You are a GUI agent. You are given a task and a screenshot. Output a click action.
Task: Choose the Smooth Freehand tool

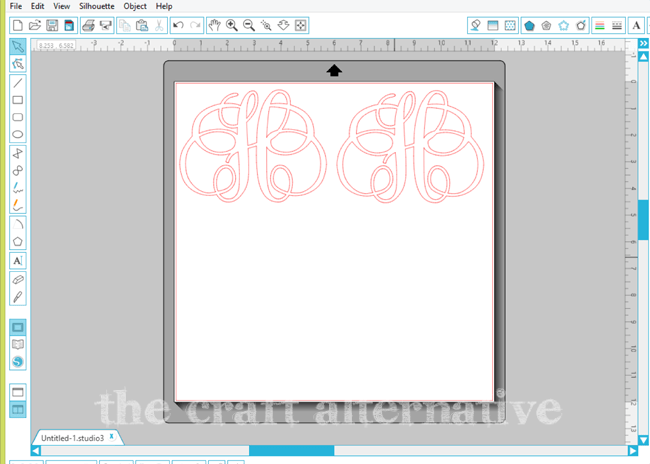pos(17,205)
